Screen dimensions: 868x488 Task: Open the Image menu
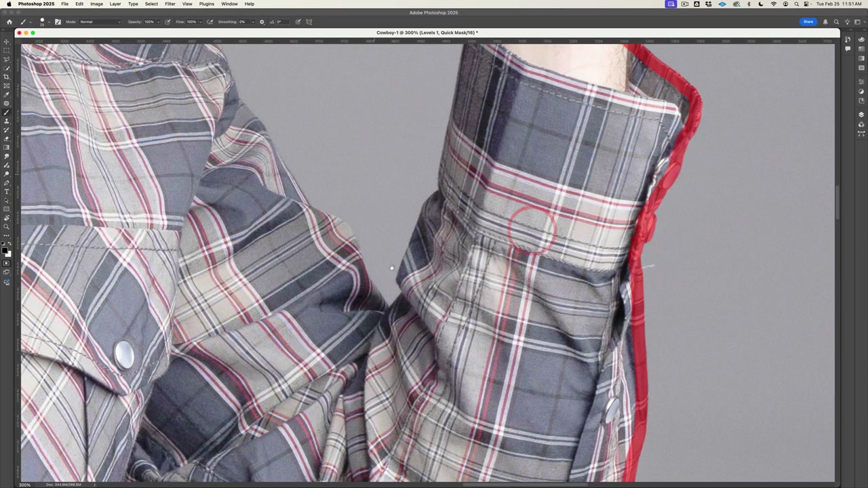pyautogui.click(x=96, y=4)
